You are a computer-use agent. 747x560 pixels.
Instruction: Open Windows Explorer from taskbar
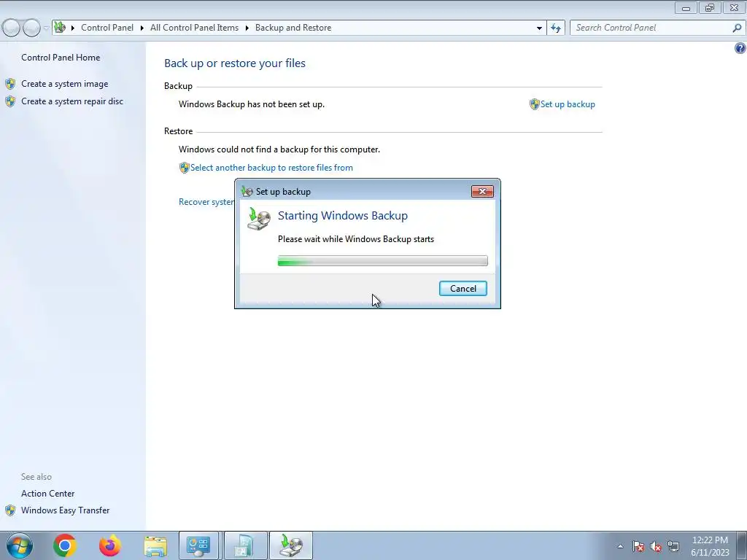click(155, 545)
